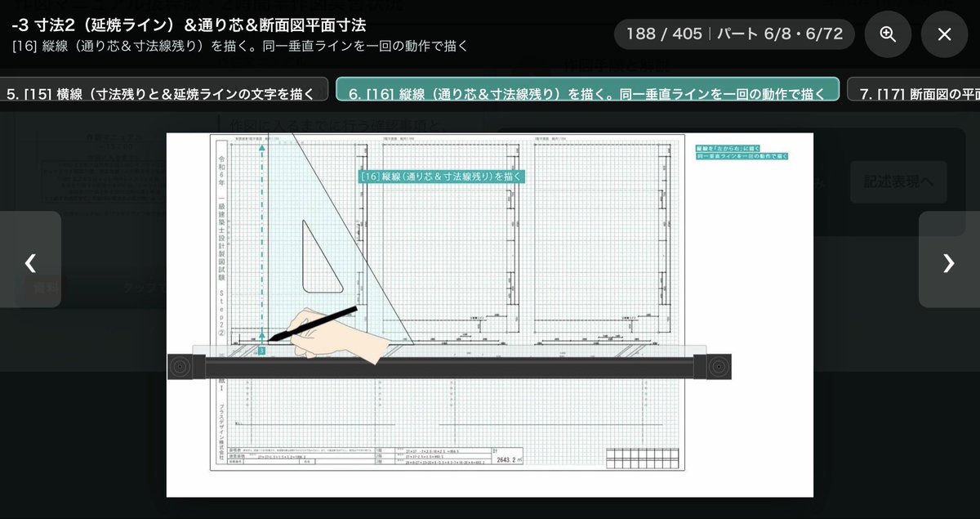Click the title -3 寸法2（延焼ライン）
980x519 pixels.
tap(189, 25)
